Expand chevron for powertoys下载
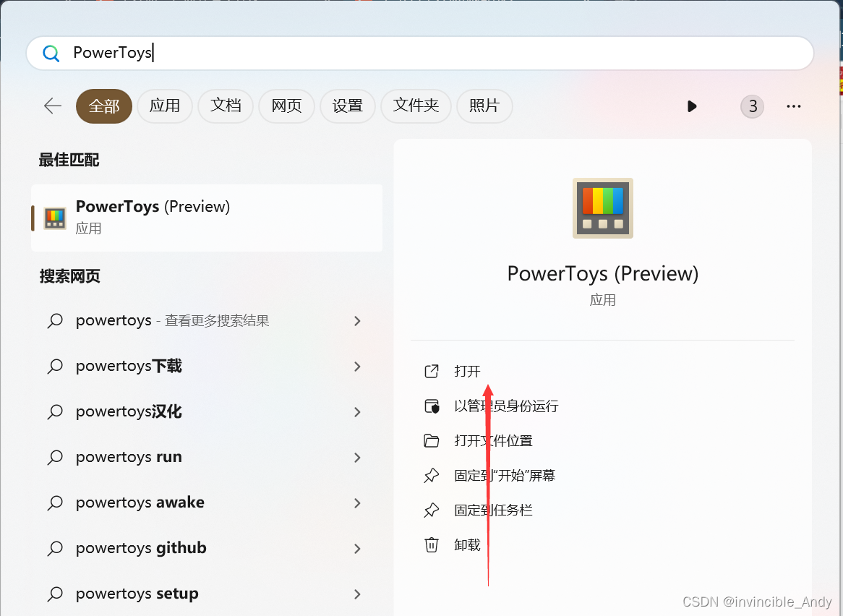This screenshot has height=616, width=843. pos(358,367)
